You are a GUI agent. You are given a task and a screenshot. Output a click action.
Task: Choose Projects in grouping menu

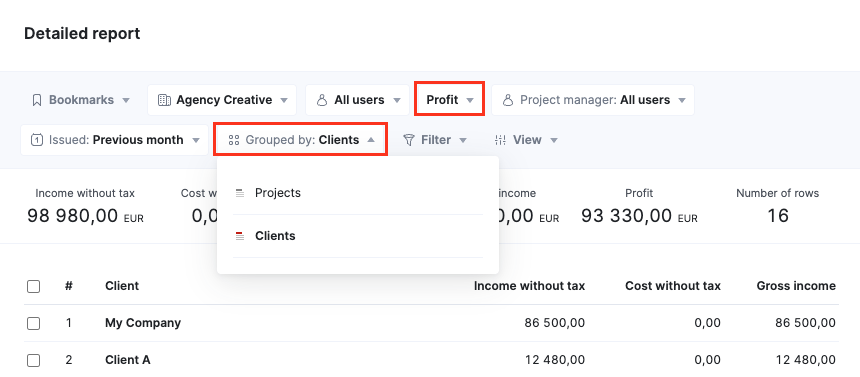[x=358, y=193]
